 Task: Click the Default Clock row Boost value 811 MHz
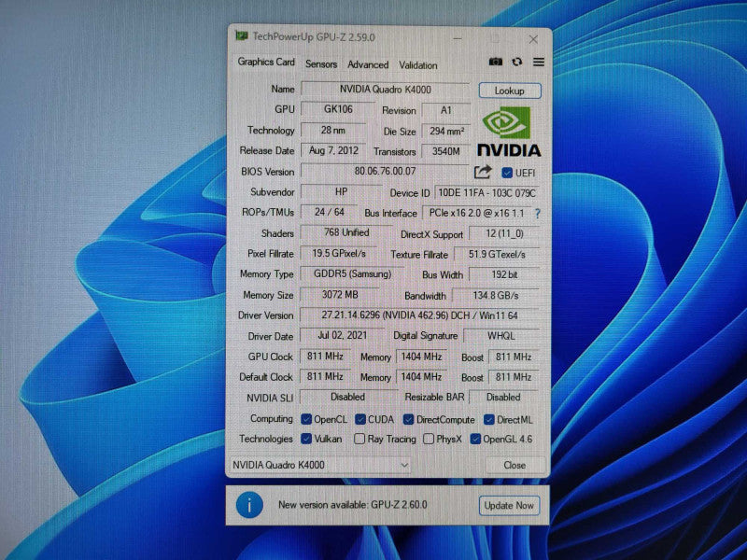click(514, 377)
